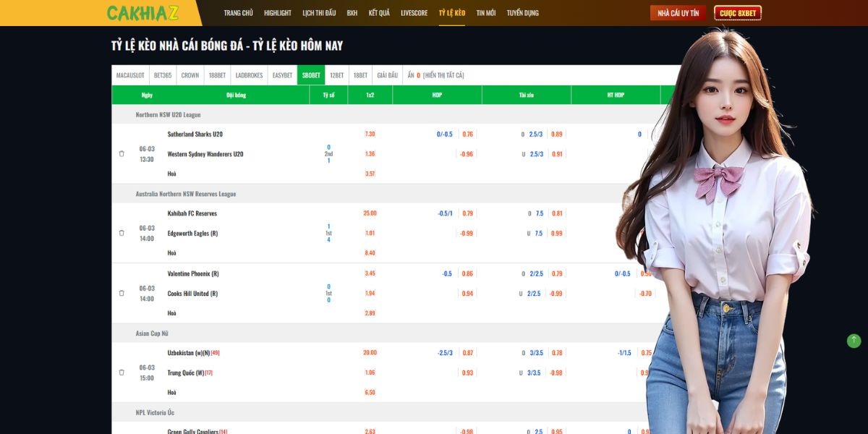Screen dimensions: 868x434
Task: Open the Highlight menu item
Action: pos(278,13)
